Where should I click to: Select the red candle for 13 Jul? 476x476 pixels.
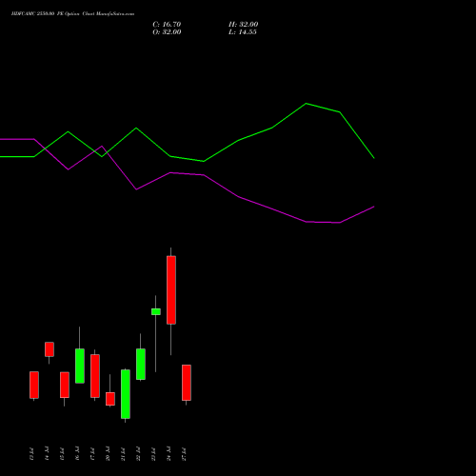point(34,385)
